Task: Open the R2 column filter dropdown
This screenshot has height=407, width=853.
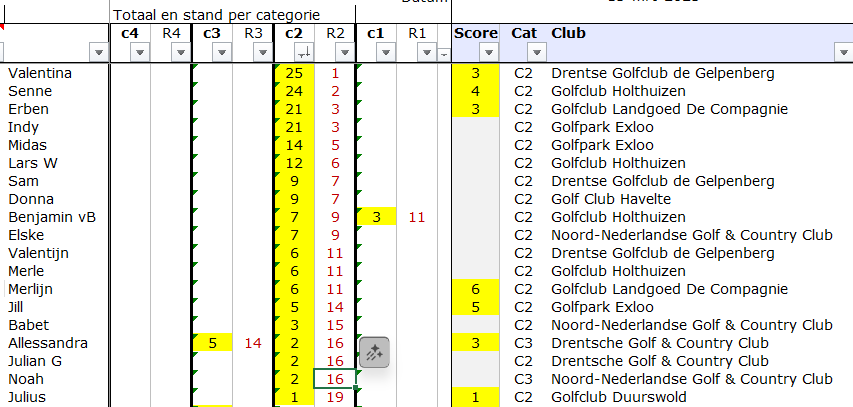Action: point(345,53)
